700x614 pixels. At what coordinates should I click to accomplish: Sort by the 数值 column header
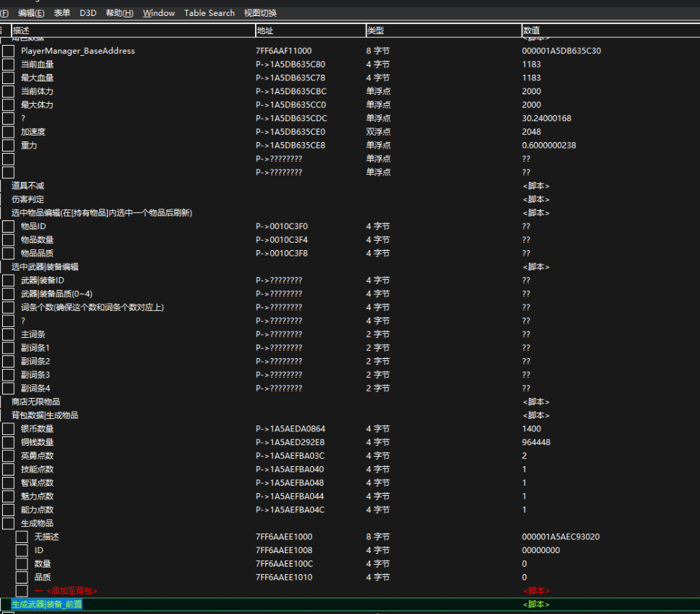tap(531, 30)
